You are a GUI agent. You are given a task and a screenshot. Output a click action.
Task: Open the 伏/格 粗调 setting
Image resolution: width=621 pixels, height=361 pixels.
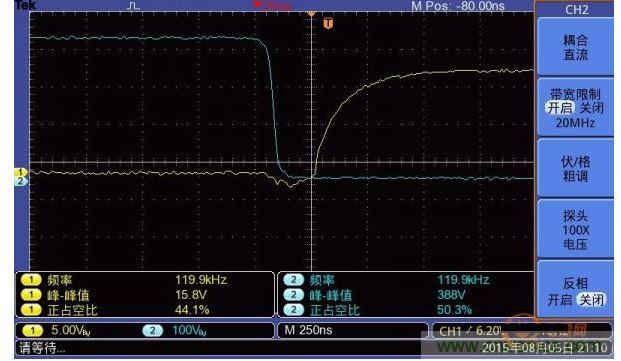point(575,168)
